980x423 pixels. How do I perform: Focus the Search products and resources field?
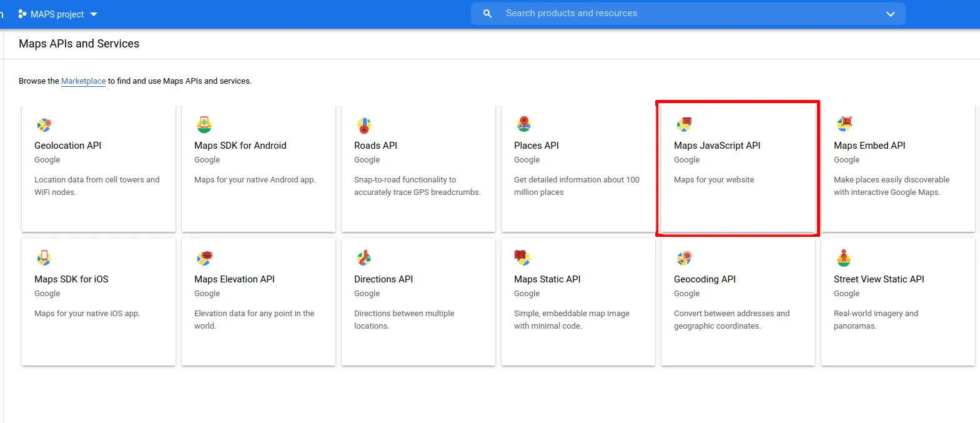tap(688, 13)
